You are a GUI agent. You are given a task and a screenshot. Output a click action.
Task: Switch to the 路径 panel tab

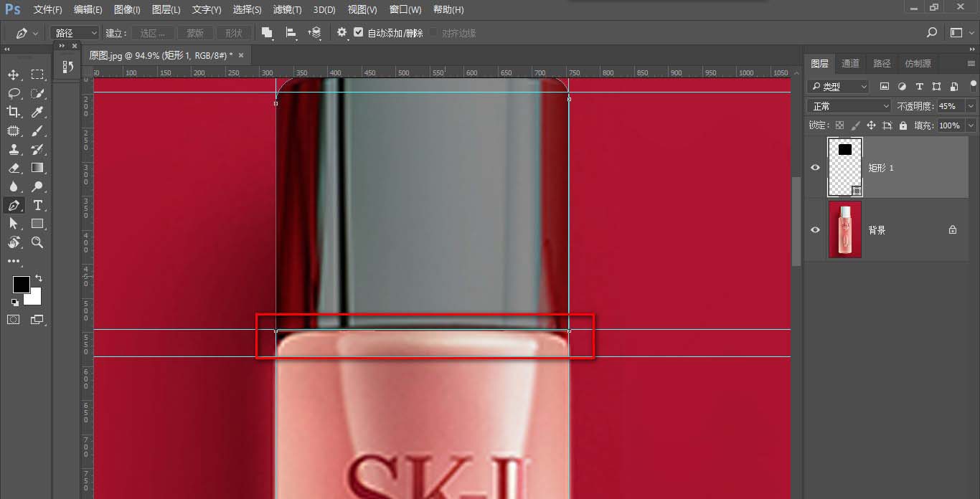pyautogui.click(x=882, y=64)
